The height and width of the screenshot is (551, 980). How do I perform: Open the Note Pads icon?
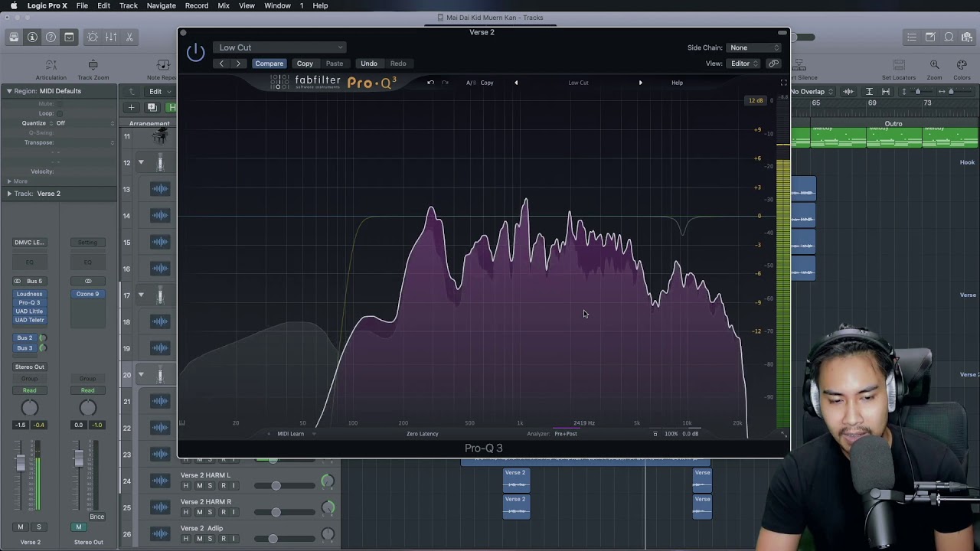[x=930, y=37]
